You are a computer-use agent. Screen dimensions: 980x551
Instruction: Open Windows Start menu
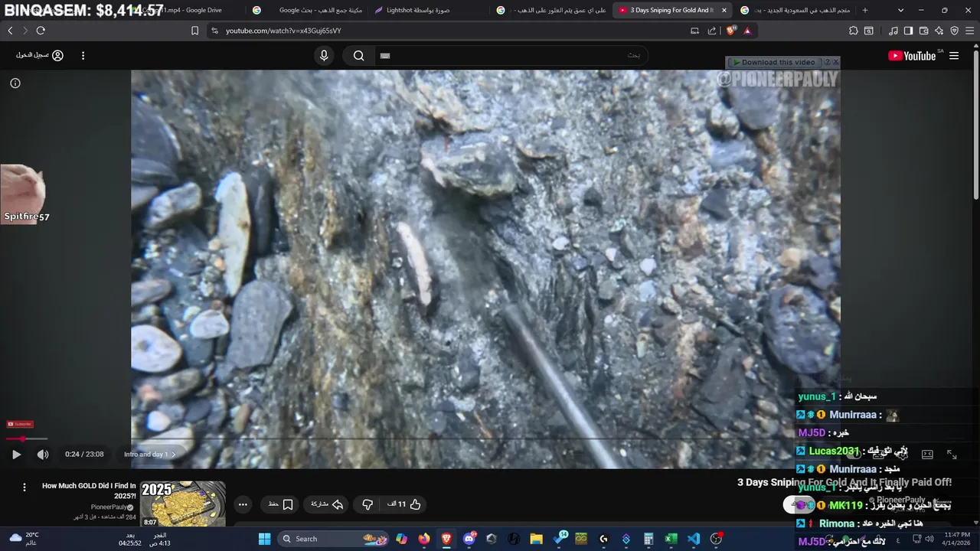264,539
